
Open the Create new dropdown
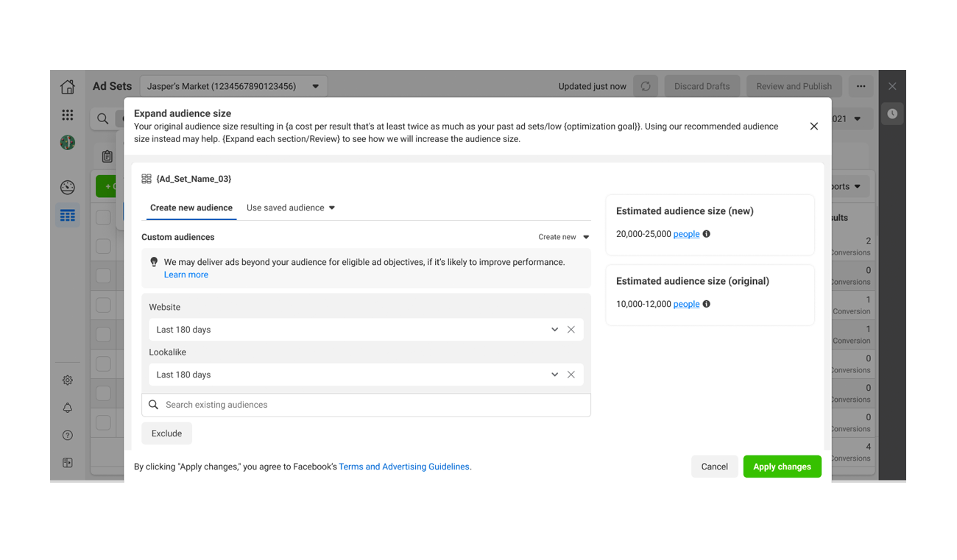[564, 237]
